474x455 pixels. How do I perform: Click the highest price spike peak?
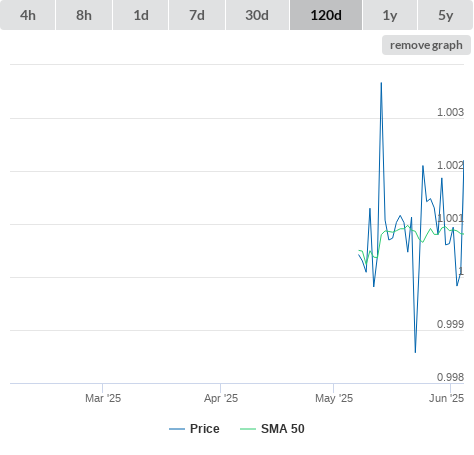point(381,83)
